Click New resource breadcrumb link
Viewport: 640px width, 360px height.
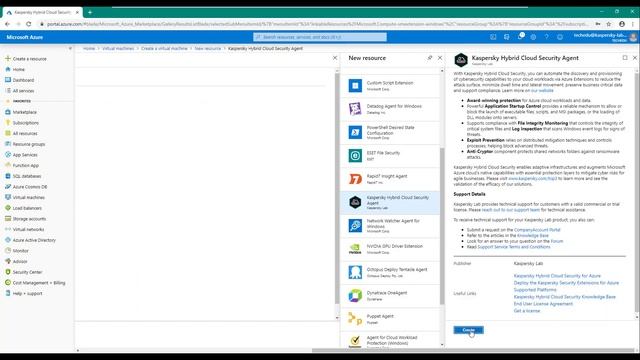point(207,48)
